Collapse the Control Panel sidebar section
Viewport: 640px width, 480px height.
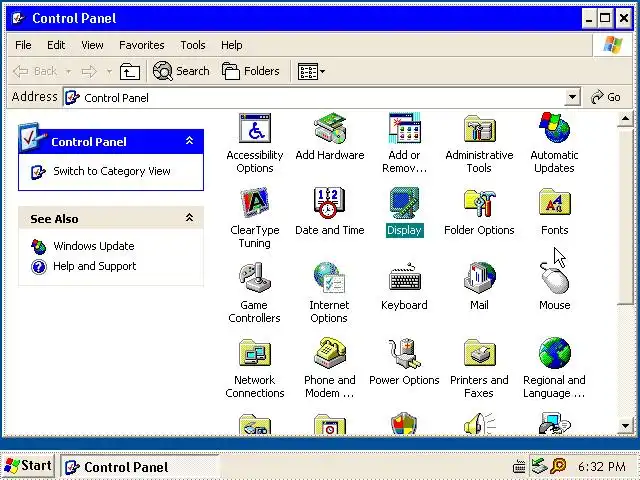pos(189,141)
